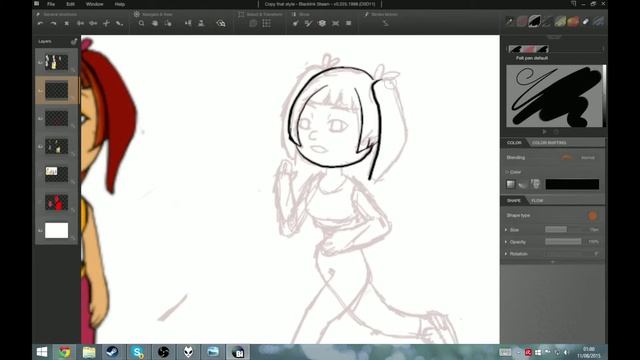
Task: Click the stacked layers icon in the Show group
Action: point(322,23)
